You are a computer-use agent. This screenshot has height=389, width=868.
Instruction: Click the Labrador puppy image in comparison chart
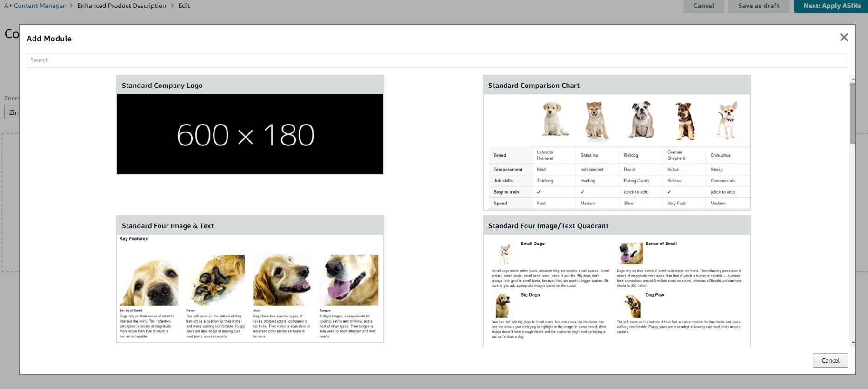(555, 119)
